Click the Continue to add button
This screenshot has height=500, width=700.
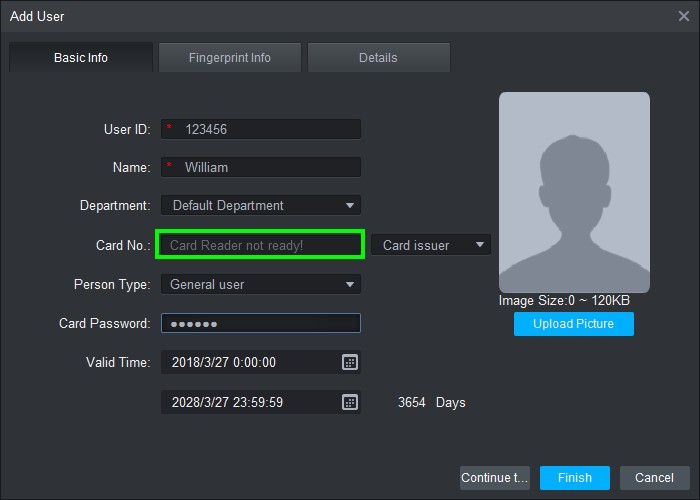point(494,478)
